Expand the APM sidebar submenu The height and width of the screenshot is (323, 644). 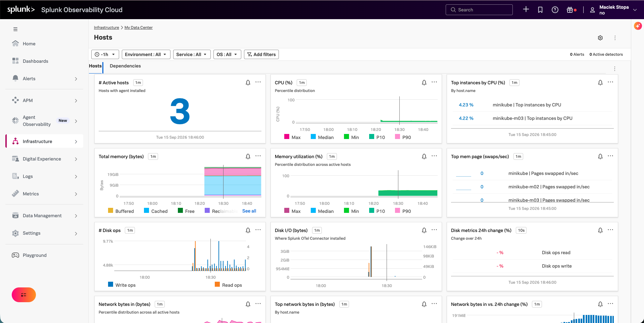[76, 101]
